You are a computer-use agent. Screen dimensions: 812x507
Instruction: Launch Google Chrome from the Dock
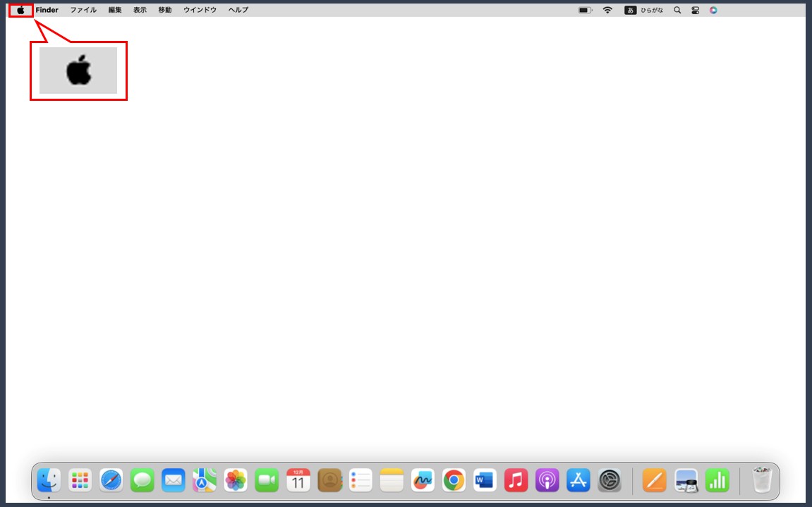[453, 481]
